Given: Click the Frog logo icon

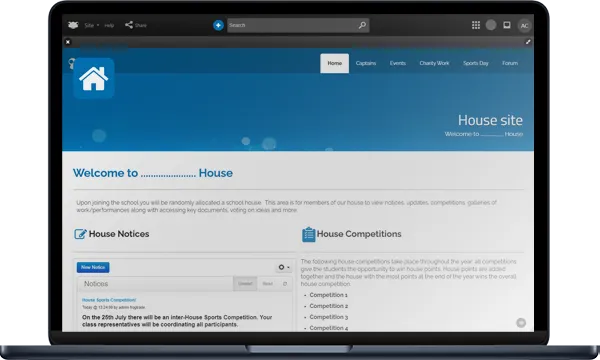Looking at the screenshot, I should point(73,25).
